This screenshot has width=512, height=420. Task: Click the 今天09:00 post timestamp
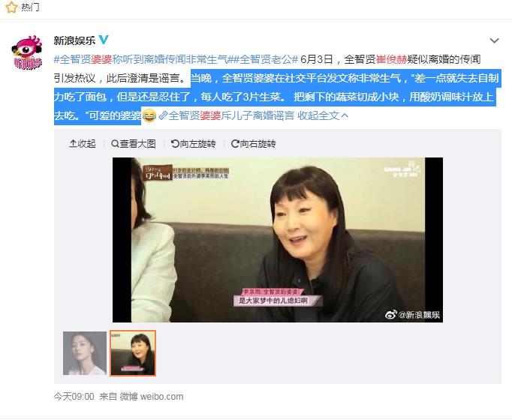74,397
